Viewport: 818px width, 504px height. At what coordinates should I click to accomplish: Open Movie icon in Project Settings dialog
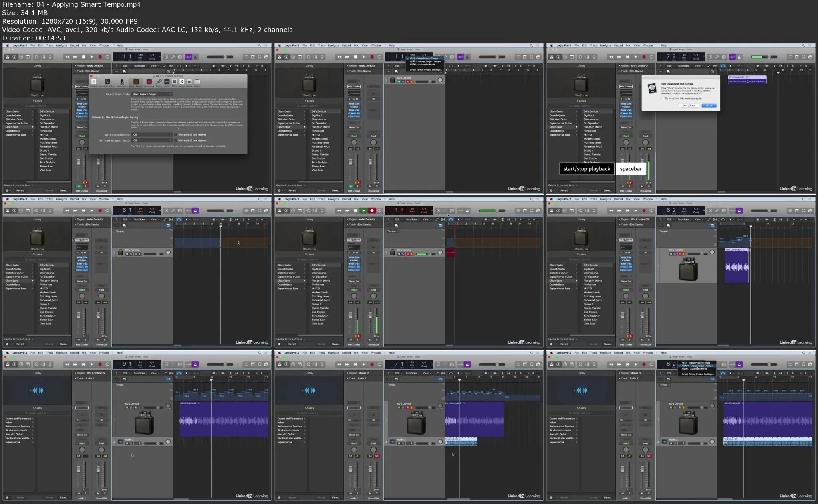coord(189,83)
